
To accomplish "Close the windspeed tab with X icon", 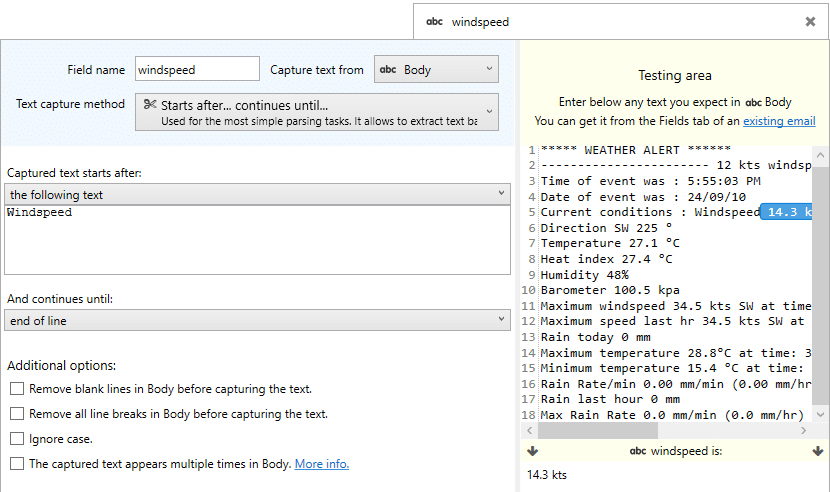I will click(810, 22).
